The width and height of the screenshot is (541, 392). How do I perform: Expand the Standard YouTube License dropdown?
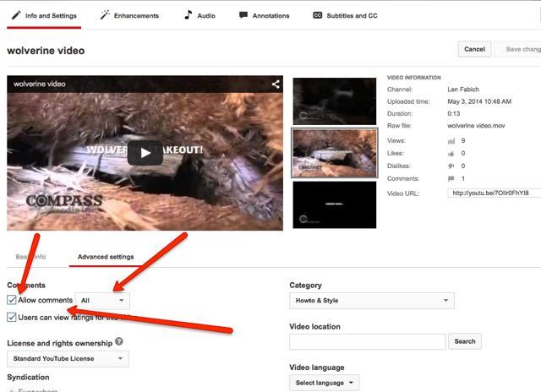pos(68,359)
